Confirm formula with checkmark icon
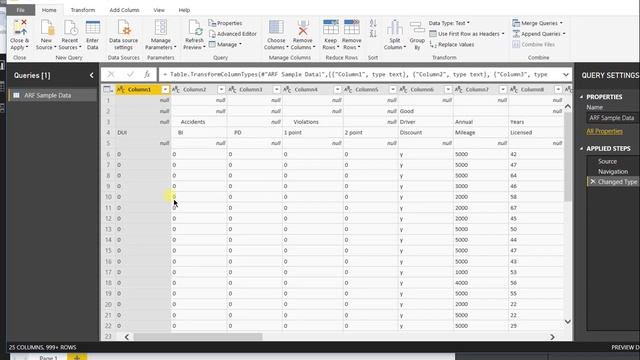The image size is (640, 360). 130,74
